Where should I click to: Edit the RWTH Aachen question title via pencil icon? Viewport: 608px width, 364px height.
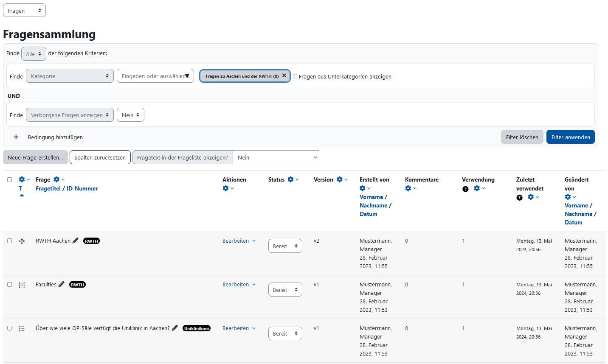pyautogui.click(x=76, y=240)
